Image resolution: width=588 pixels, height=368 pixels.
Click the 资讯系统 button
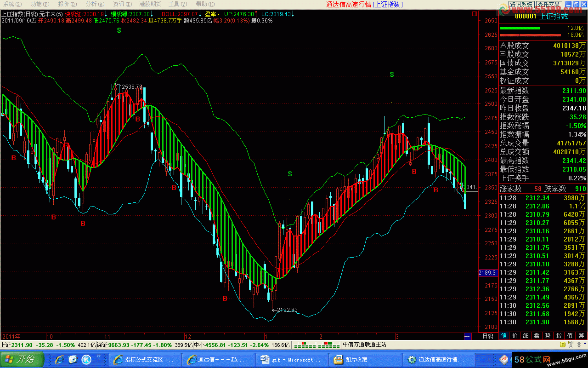point(521,4)
